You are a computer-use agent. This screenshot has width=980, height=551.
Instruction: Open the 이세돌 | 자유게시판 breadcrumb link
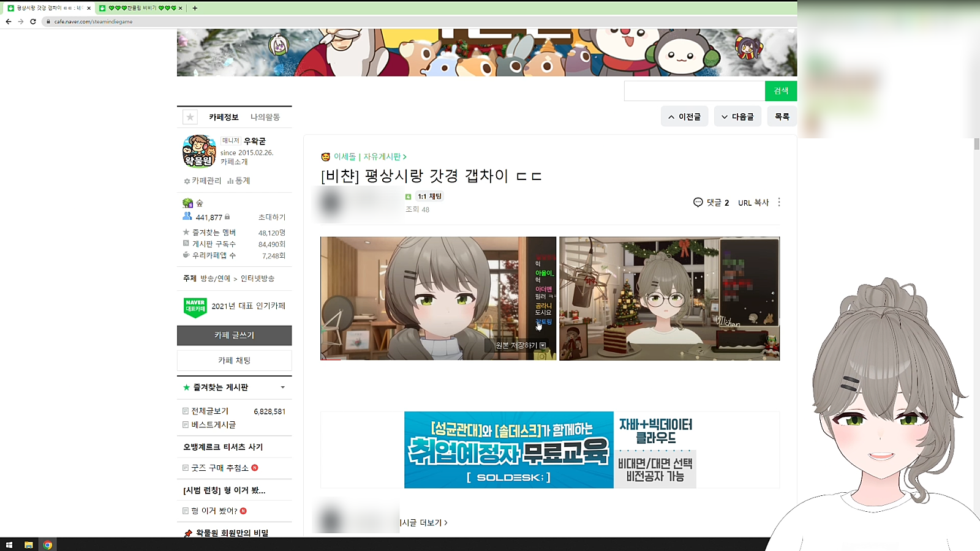pyautogui.click(x=370, y=157)
